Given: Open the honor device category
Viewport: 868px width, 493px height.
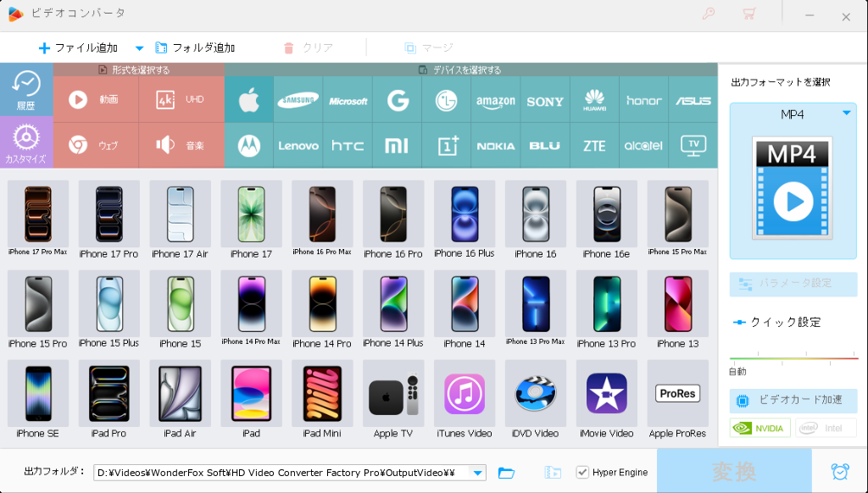Looking at the screenshot, I should (644, 100).
